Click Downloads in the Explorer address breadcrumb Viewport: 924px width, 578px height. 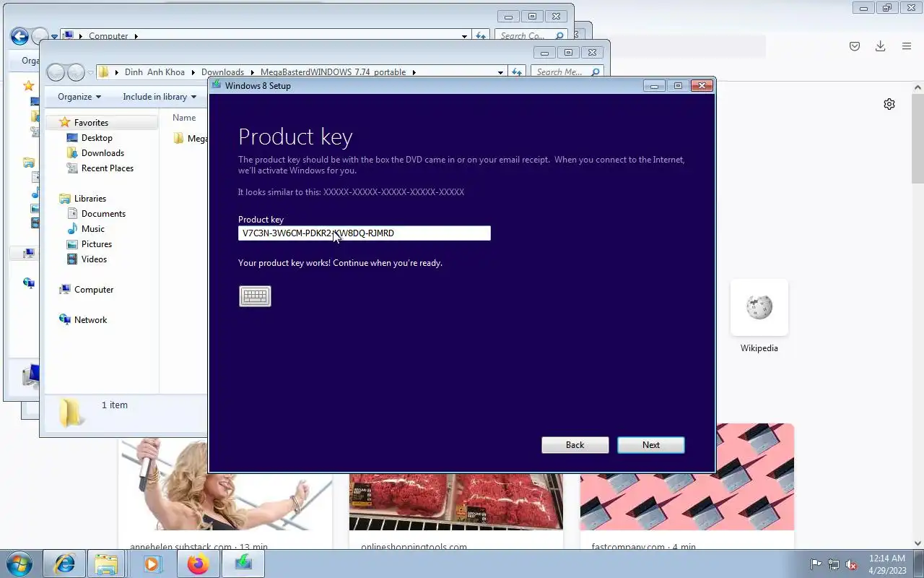(222, 72)
